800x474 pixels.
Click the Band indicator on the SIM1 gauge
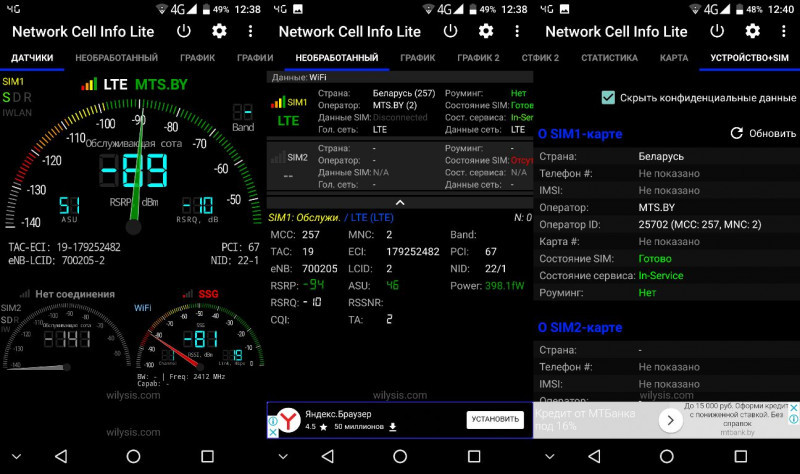click(243, 118)
